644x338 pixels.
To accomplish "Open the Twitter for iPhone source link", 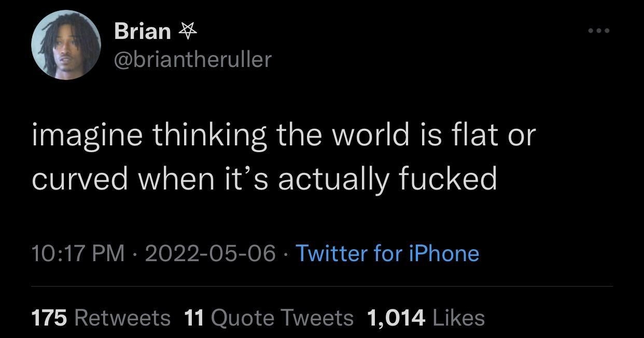I will pos(387,253).
